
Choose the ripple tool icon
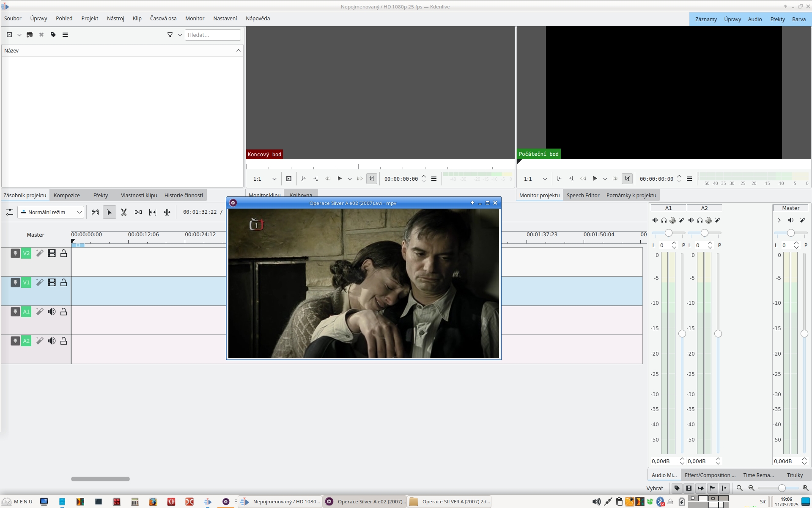tap(167, 212)
